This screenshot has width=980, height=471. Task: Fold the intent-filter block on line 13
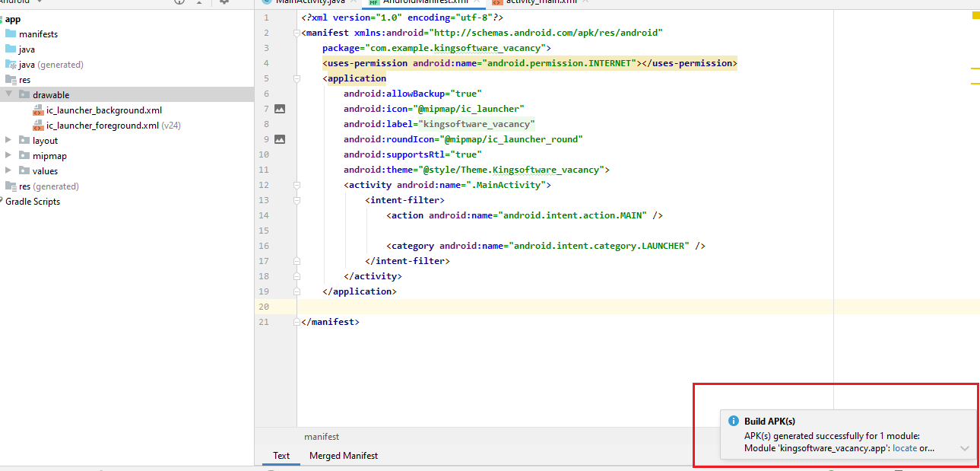coord(297,200)
